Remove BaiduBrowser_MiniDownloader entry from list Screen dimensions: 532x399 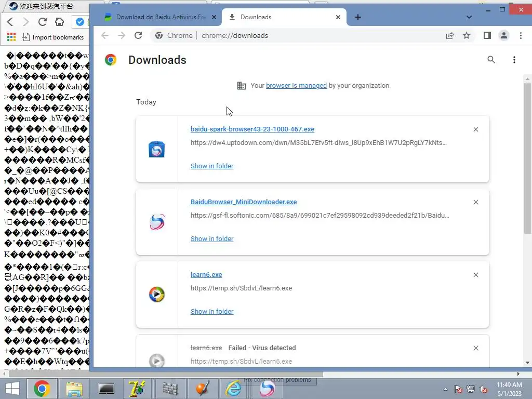point(476,202)
